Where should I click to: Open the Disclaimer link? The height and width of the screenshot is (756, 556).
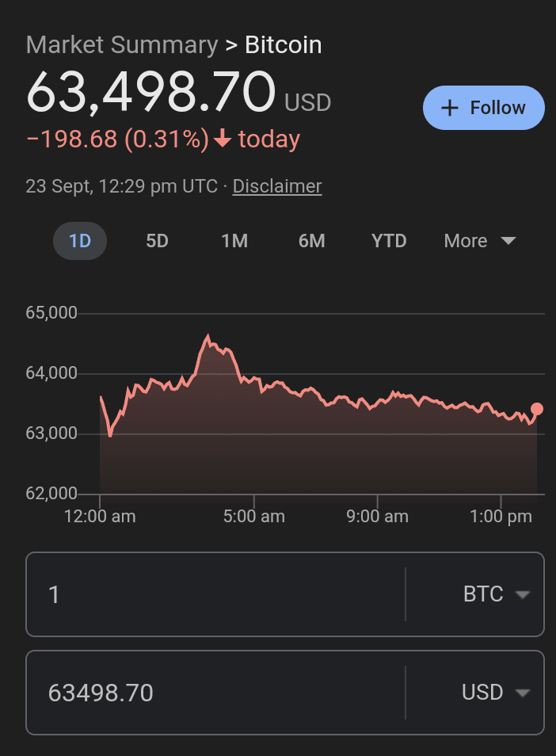tap(277, 186)
